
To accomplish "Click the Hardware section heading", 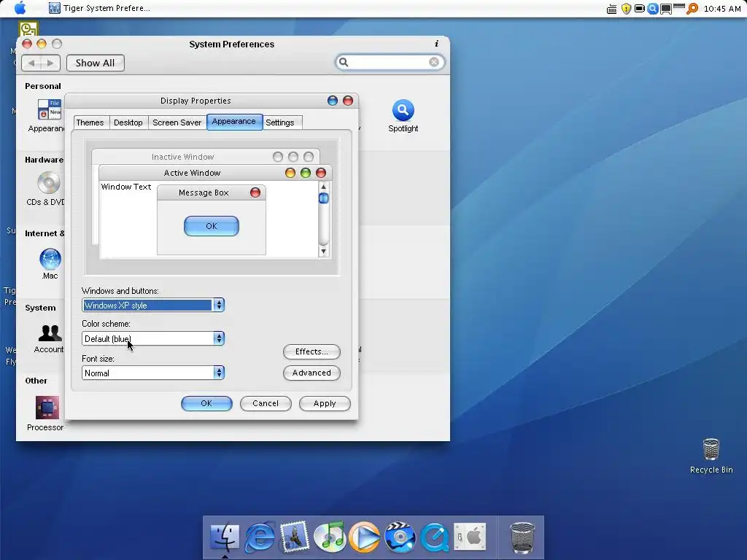I will coord(44,160).
